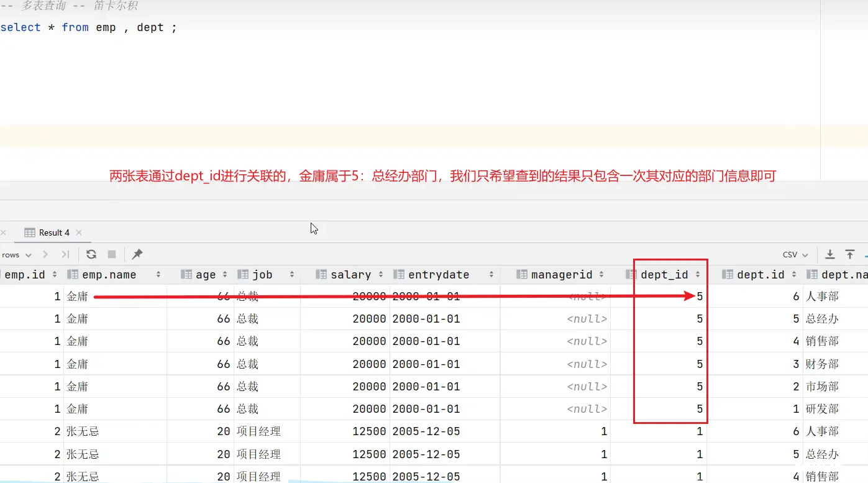Image resolution: width=868 pixels, height=483 pixels.
Task: Switch to the Result 4 tab
Action: coord(54,232)
